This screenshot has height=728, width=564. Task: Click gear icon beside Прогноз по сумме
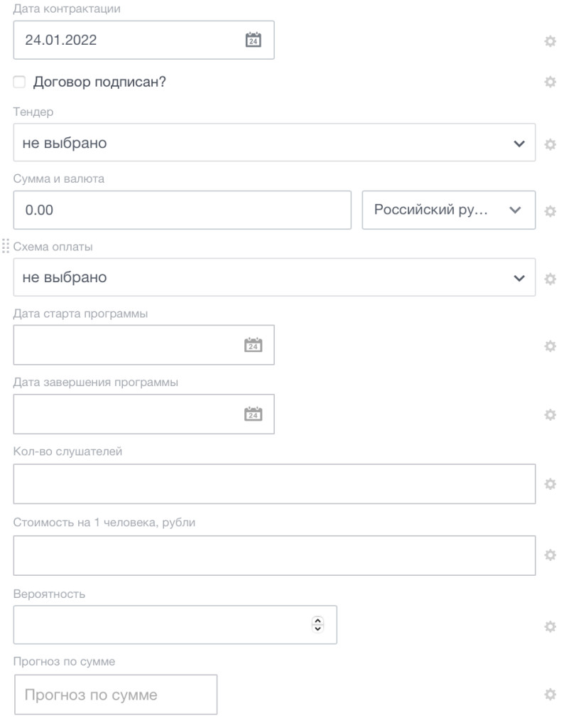(x=549, y=695)
